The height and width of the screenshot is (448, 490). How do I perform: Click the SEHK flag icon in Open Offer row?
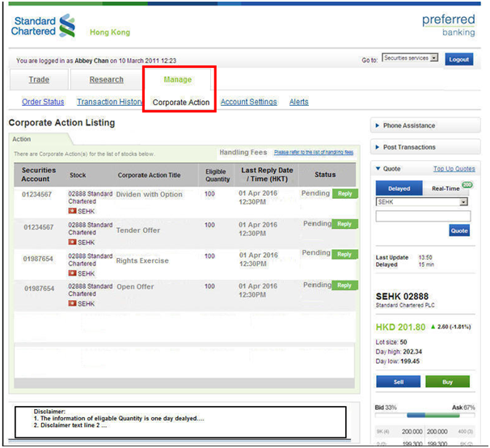(x=72, y=303)
